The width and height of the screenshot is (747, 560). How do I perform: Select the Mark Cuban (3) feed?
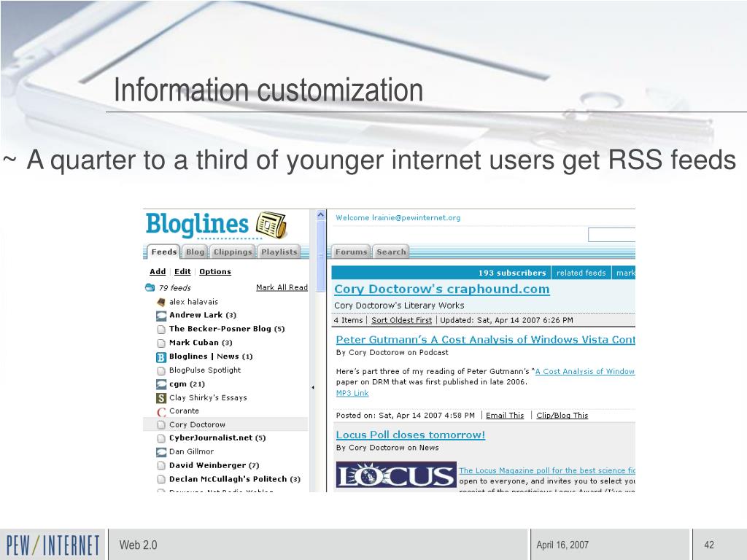(x=201, y=343)
